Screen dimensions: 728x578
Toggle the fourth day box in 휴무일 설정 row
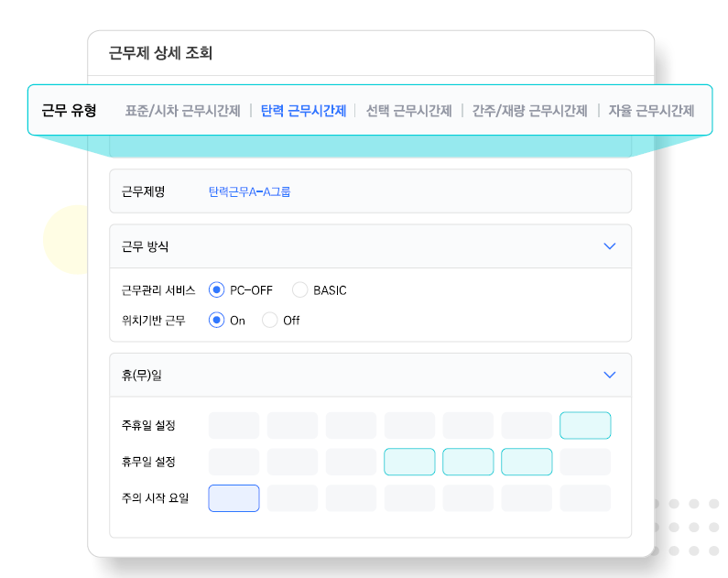coord(409,462)
